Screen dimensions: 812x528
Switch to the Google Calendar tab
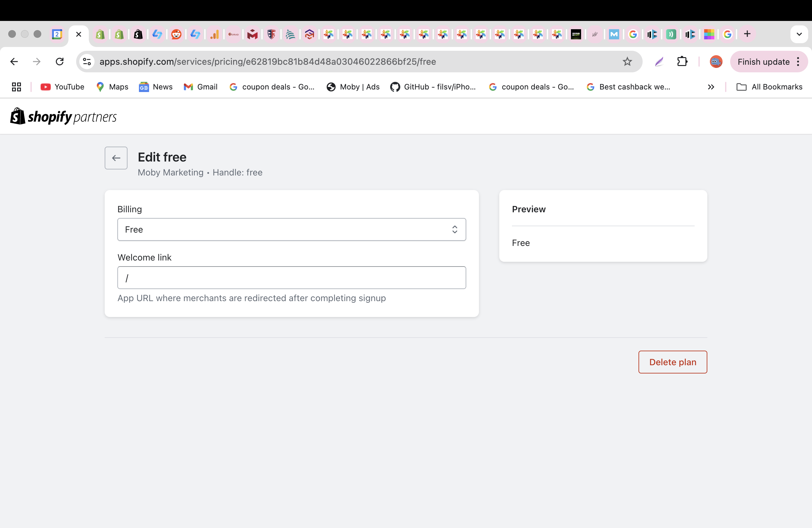tap(57, 34)
